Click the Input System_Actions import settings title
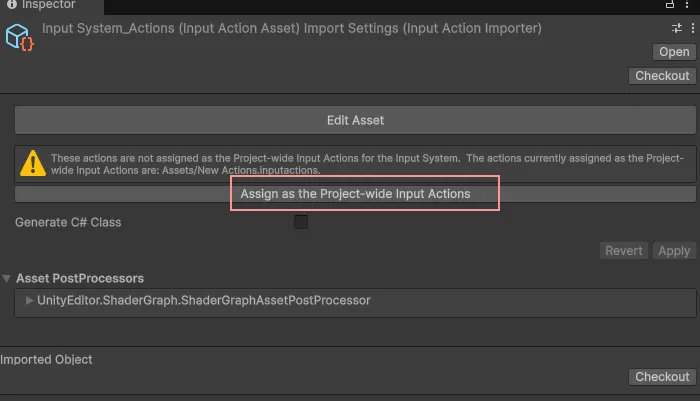This screenshot has height=401, width=700. click(292, 29)
